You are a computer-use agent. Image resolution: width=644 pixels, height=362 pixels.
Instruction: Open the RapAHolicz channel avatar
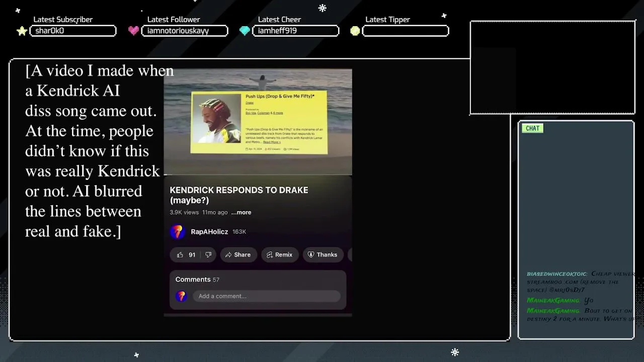coord(177,232)
